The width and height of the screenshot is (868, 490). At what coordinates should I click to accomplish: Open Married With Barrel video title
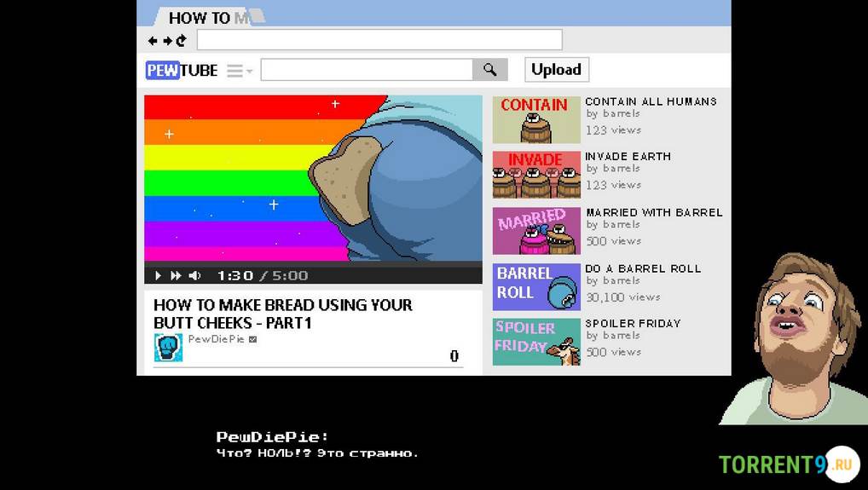point(654,212)
